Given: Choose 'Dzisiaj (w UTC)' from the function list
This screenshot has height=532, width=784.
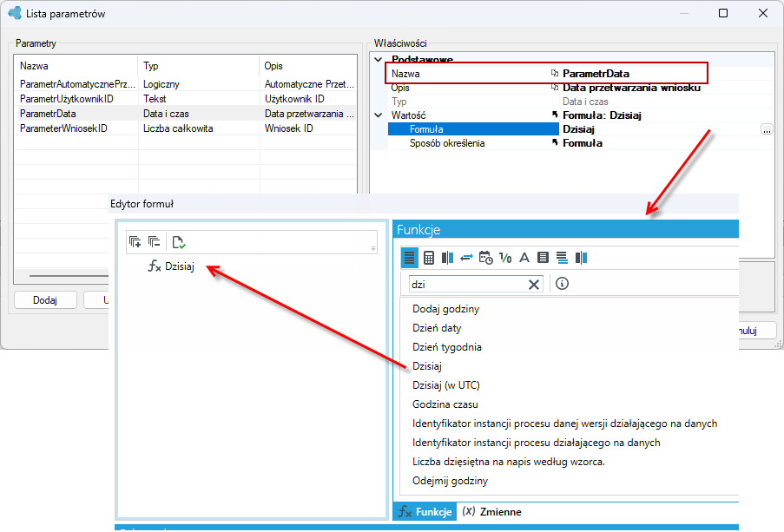Looking at the screenshot, I should pos(445,385).
